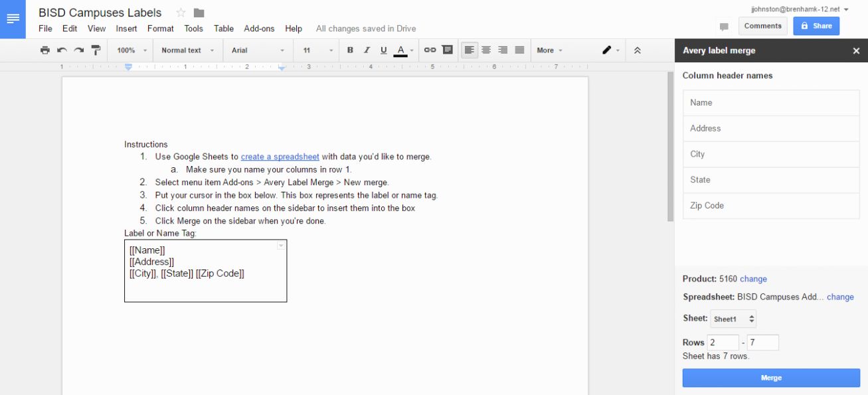
Task: Insert the City column header
Action: (x=771, y=154)
